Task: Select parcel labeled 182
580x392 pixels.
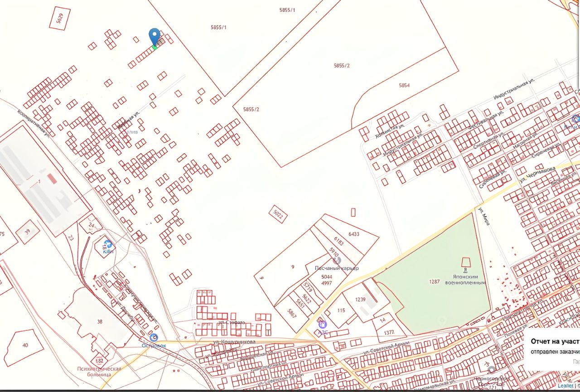Action: coord(100,361)
